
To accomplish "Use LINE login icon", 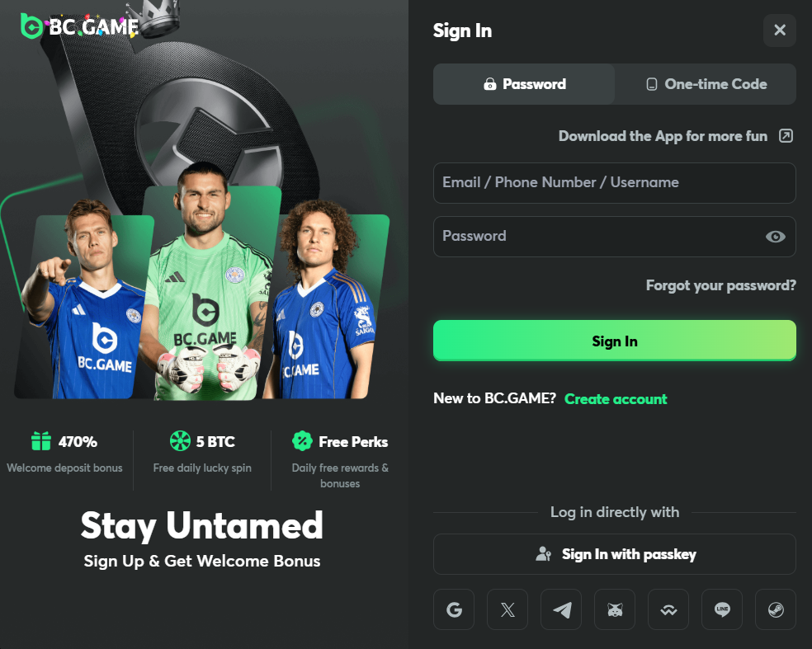I will (722, 610).
